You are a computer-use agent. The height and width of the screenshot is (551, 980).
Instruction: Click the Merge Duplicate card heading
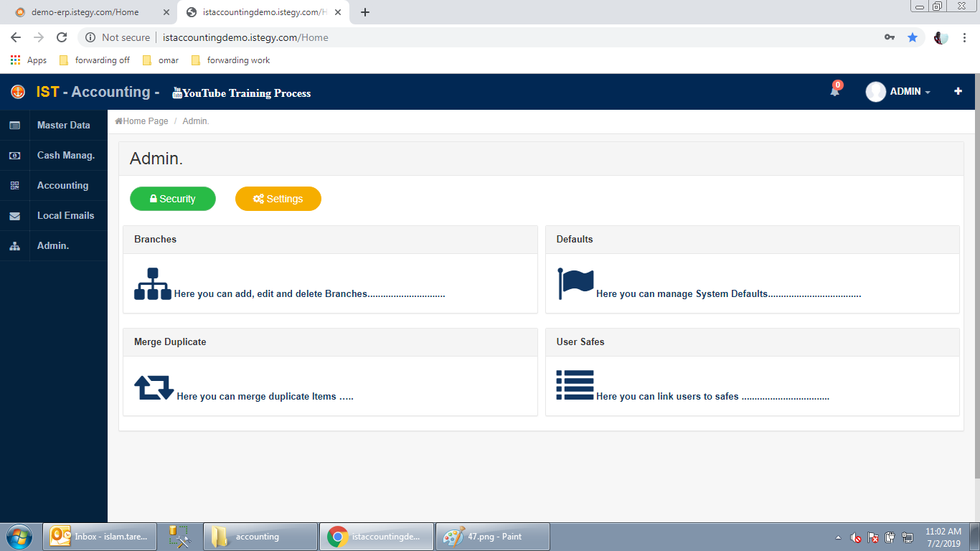pyautogui.click(x=170, y=342)
